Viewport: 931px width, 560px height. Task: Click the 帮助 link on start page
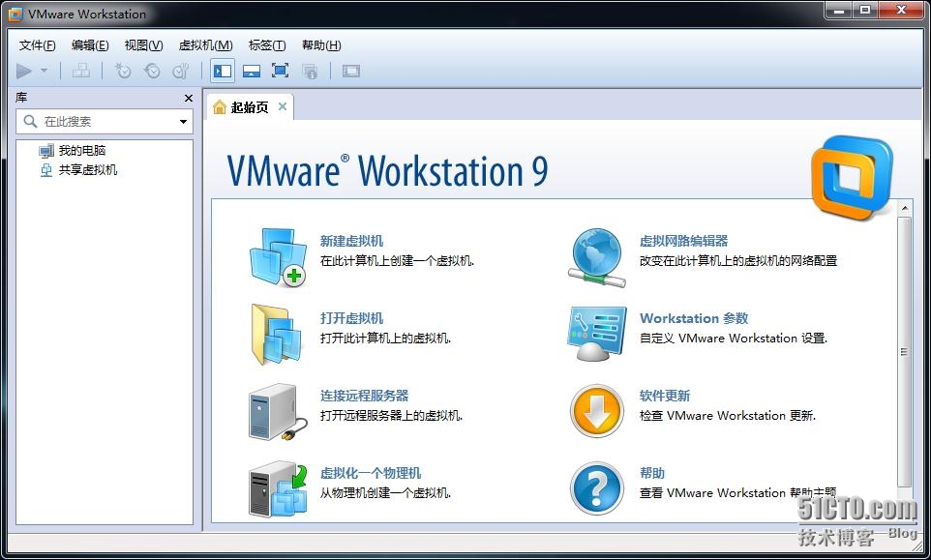pos(652,473)
